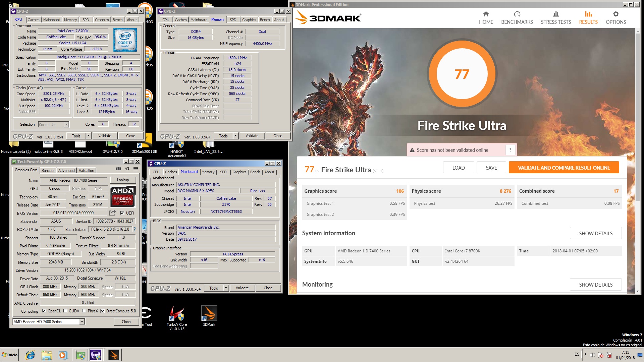Toggle the UEFI checkbox in GPU-Z
The height and width of the screenshot is (362, 644).
click(122, 213)
